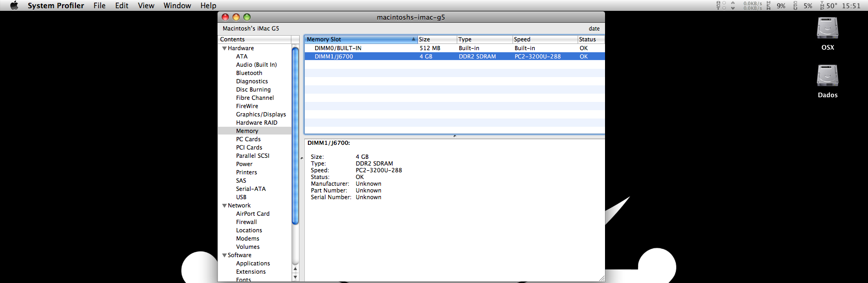This screenshot has height=283, width=868.
Task: Sort by Size column header
Action: tap(437, 39)
